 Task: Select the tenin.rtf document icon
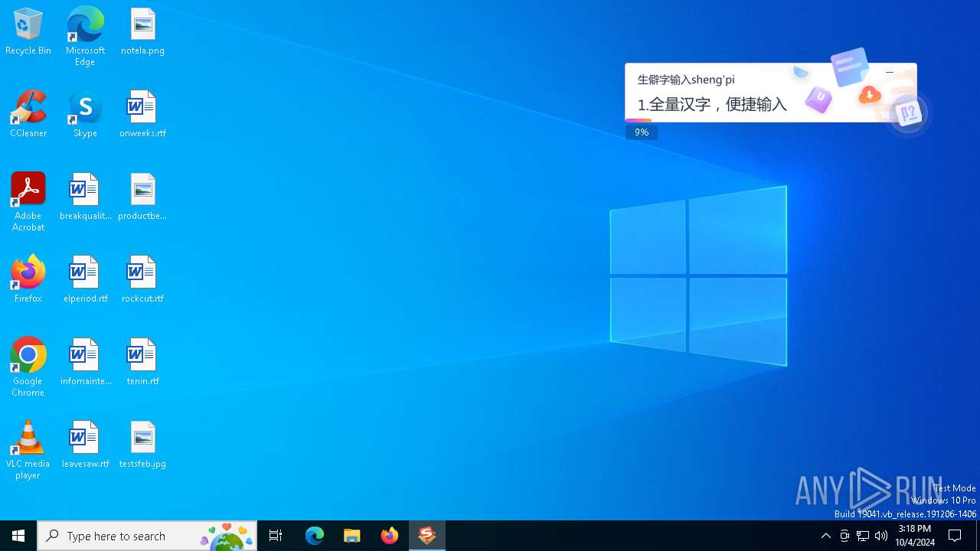tap(142, 362)
